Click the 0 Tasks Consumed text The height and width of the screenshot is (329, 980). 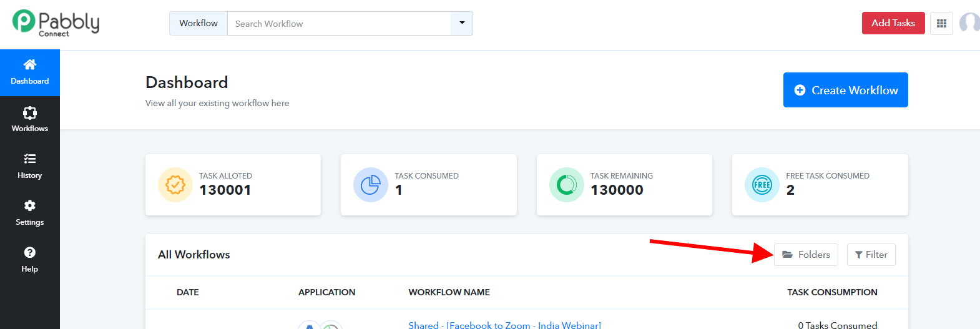(838, 325)
